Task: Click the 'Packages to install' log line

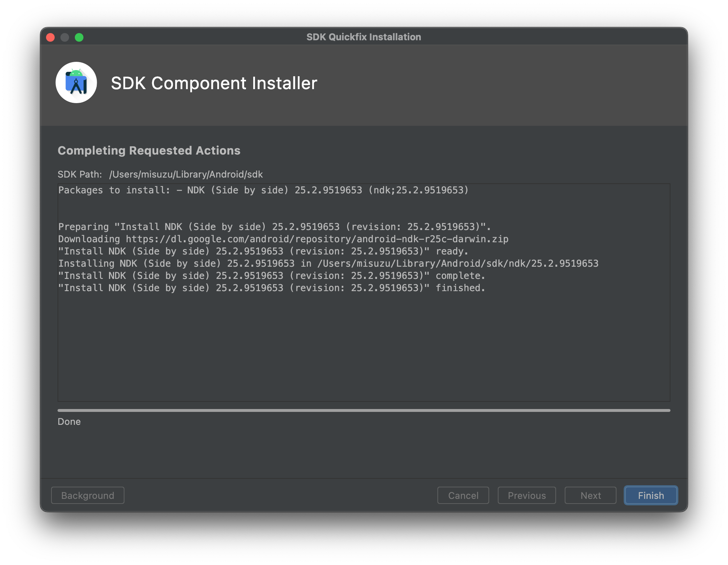Action: (x=263, y=190)
